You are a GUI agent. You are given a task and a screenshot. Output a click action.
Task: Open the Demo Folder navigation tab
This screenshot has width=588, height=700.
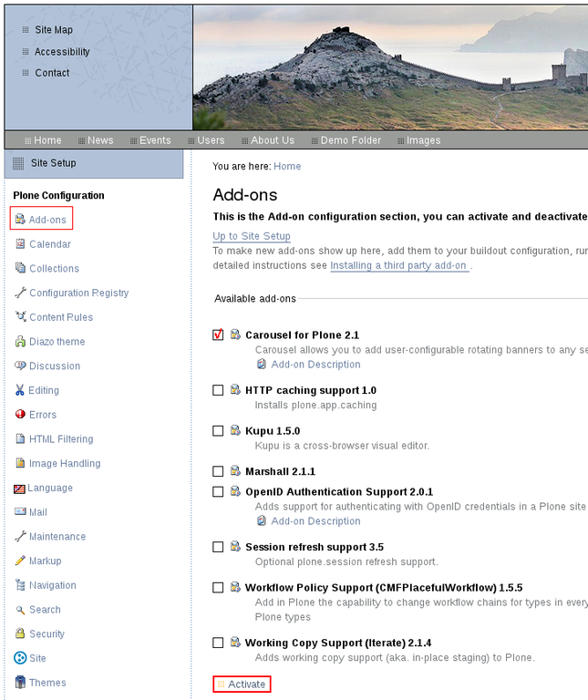point(346,140)
